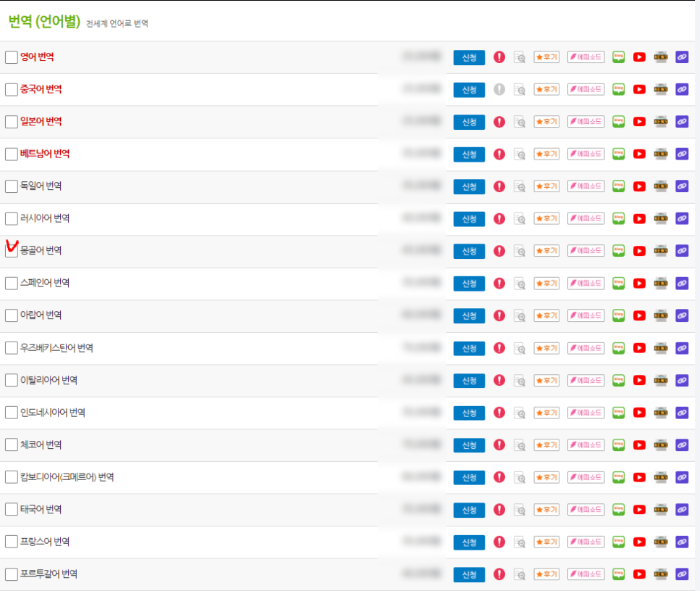700x591 pixels.
Task: Apply via 신청 for 러시아어 번역
Action: coord(469,219)
